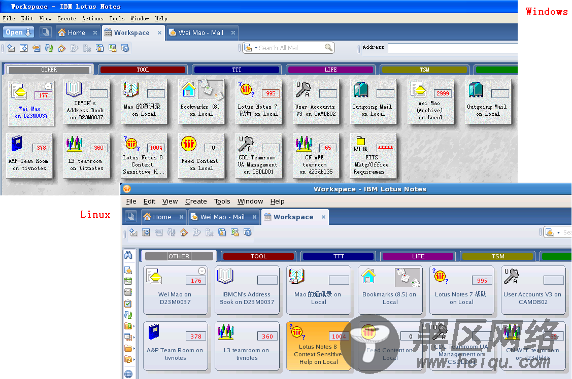Click house icon in Windows window toolbar

pos(62,48)
